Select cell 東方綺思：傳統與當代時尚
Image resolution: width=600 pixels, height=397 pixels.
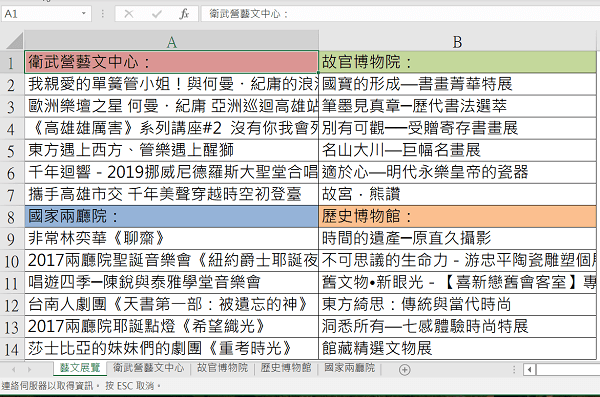457,305
